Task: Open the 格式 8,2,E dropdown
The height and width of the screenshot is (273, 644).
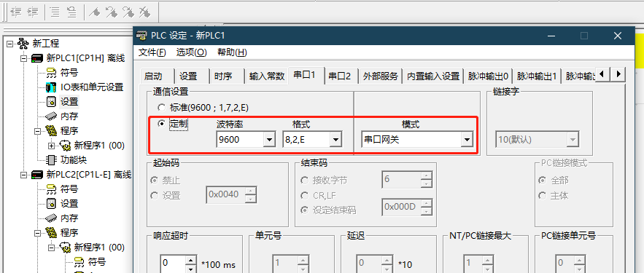Action: coord(335,140)
